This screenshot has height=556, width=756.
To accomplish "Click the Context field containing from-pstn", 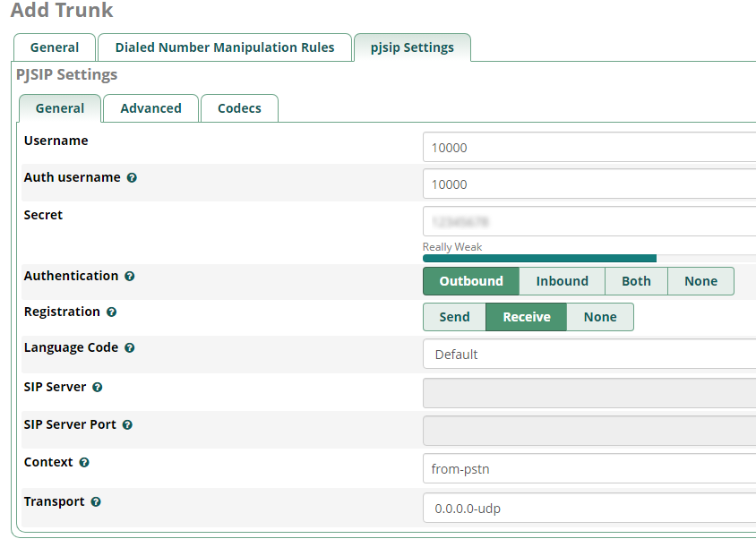I will (x=589, y=468).
